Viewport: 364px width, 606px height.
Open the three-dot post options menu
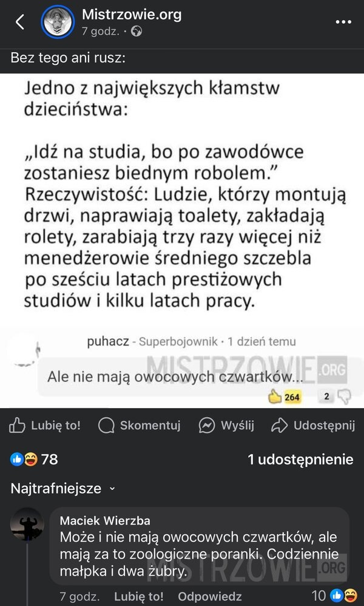point(343,22)
